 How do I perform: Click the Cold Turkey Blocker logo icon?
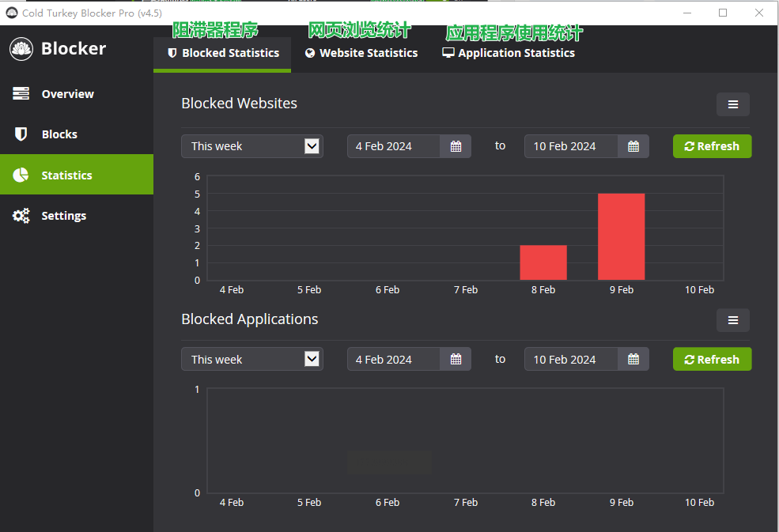coord(21,49)
